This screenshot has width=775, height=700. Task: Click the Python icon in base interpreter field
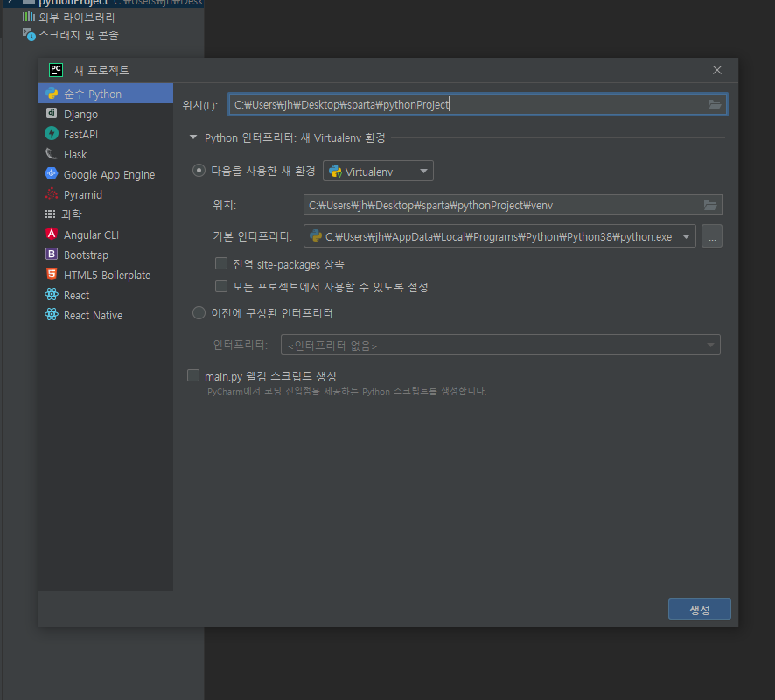click(316, 236)
